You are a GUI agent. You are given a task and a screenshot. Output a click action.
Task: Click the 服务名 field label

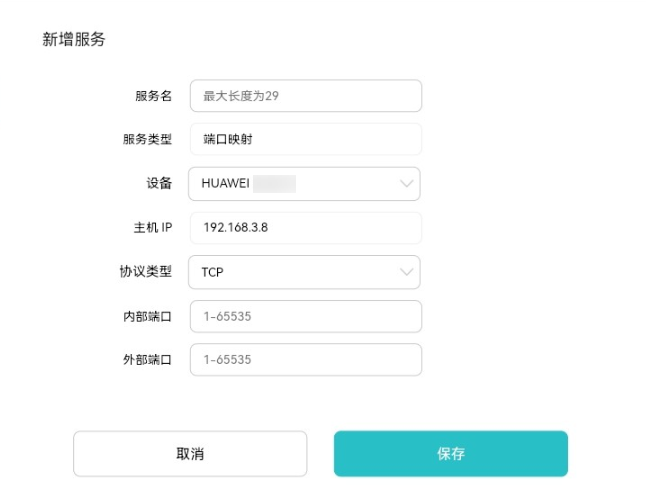coord(153,96)
